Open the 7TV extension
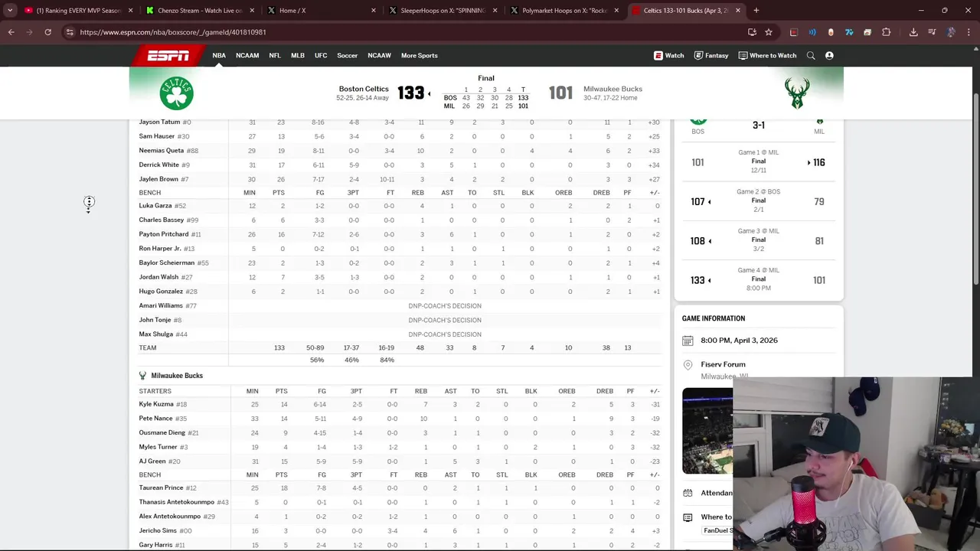This screenshot has height=551, width=980. pyautogui.click(x=849, y=32)
